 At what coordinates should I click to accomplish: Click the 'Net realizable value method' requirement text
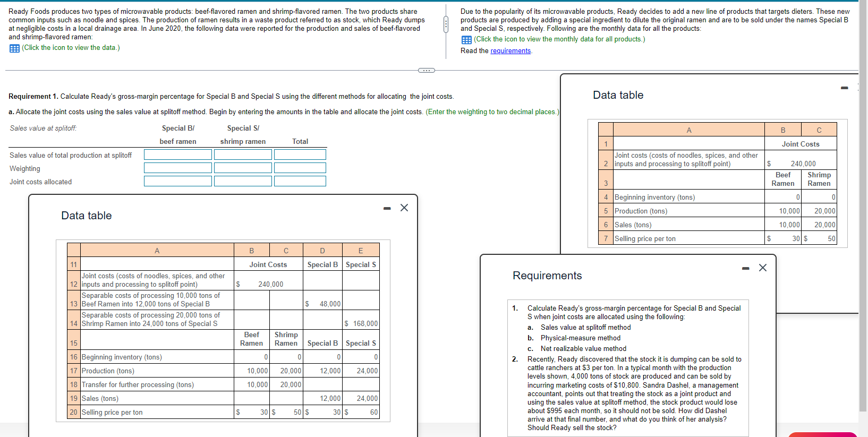583,349
